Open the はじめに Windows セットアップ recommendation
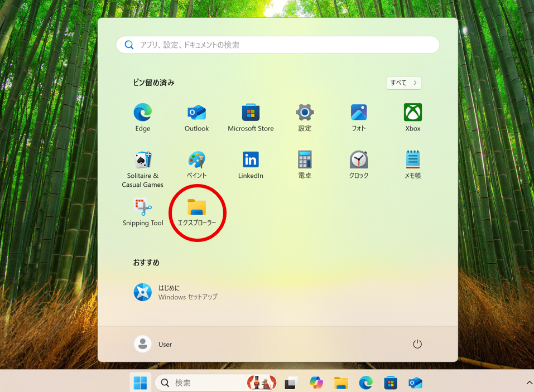Viewport: 534px width, 392px height. tap(176, 292)
